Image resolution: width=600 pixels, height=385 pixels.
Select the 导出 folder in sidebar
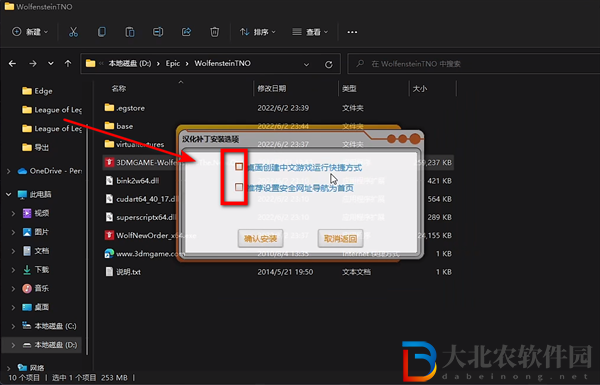(x=36, y=147)
